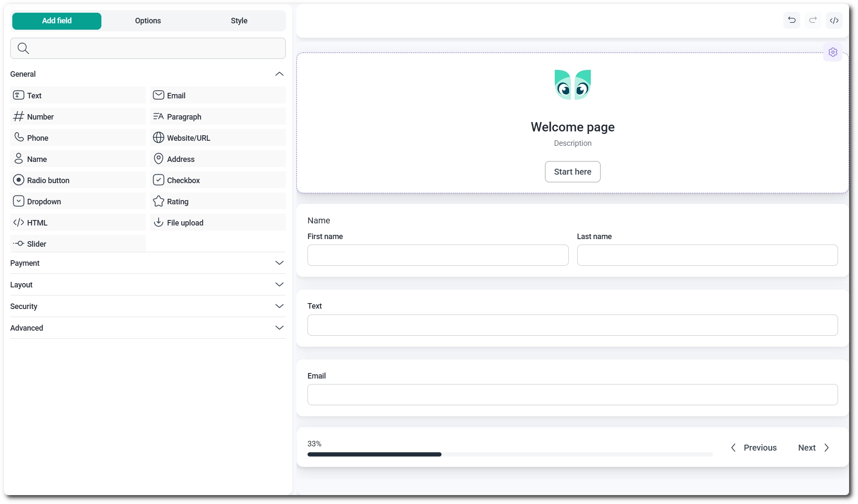Click the Start here button
858x504 pixels.
[x=573, y=172]
